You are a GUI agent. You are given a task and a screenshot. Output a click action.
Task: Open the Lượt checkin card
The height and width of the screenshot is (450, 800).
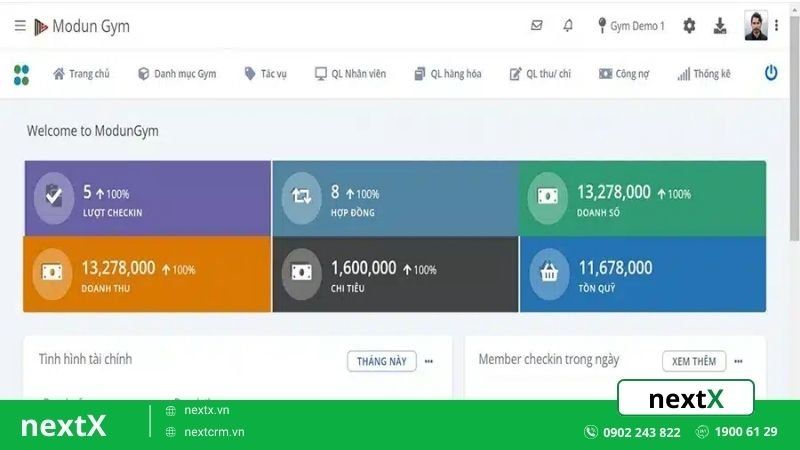click(148, 198)
